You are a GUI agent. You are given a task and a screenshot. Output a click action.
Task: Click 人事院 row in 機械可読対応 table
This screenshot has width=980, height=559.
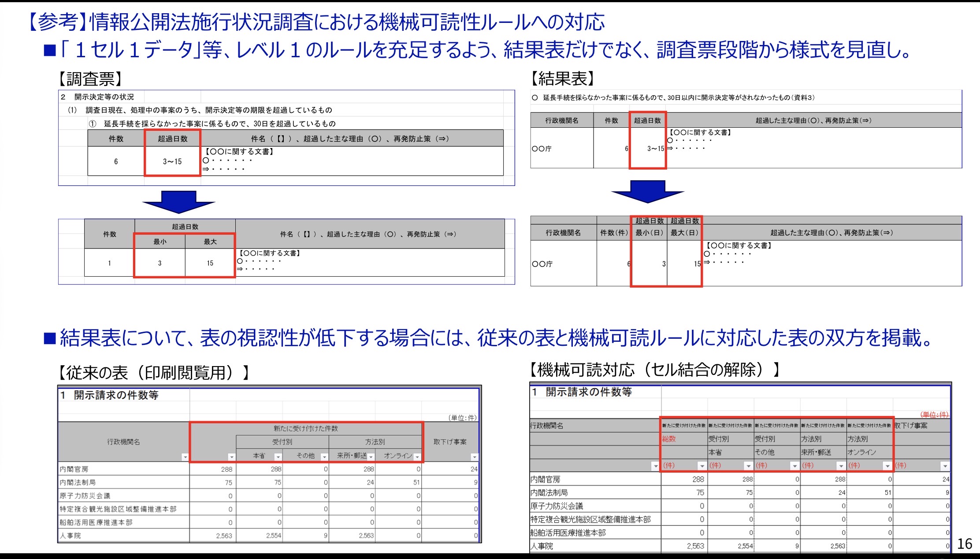click(x=740, y=546)
